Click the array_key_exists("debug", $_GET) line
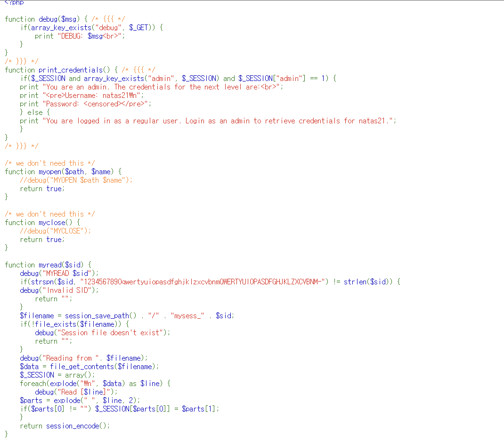The image size is (504, 443). point(91,28)
